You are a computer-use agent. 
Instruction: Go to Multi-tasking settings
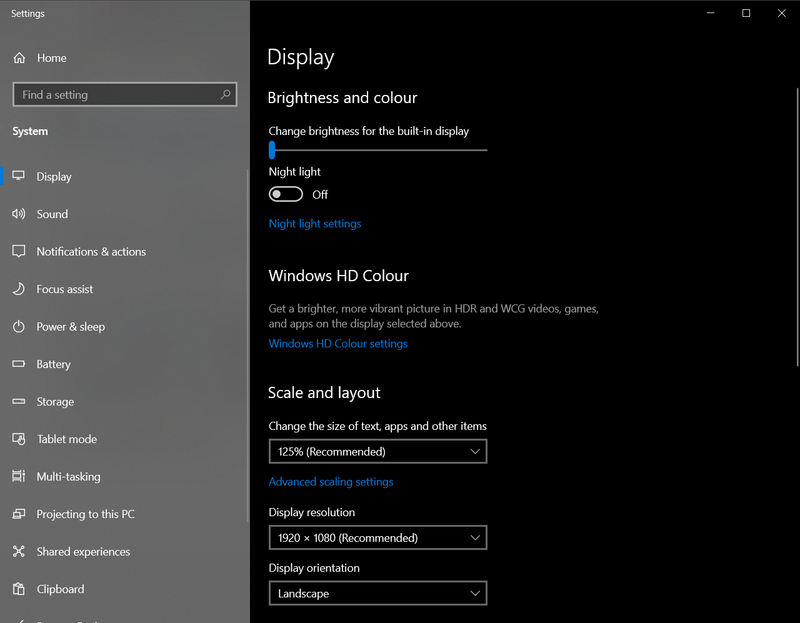pyautogui.click(x=68, y=477)
